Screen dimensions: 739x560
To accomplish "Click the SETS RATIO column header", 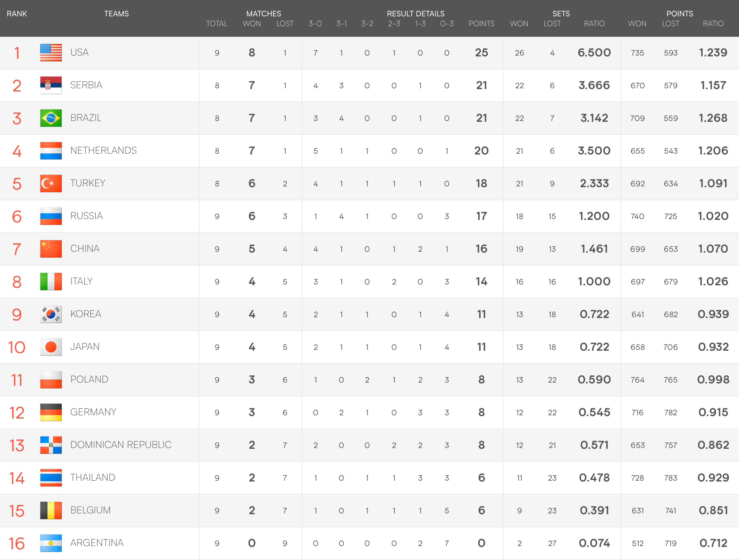I will [x=594, y=24].
